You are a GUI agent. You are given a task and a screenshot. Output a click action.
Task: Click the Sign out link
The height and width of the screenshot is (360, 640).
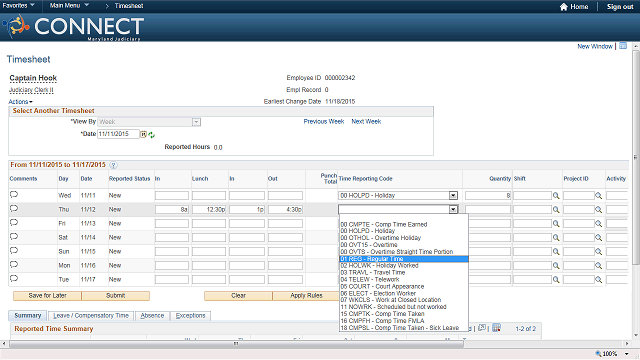pyautogui.click(x=620, y=7)
